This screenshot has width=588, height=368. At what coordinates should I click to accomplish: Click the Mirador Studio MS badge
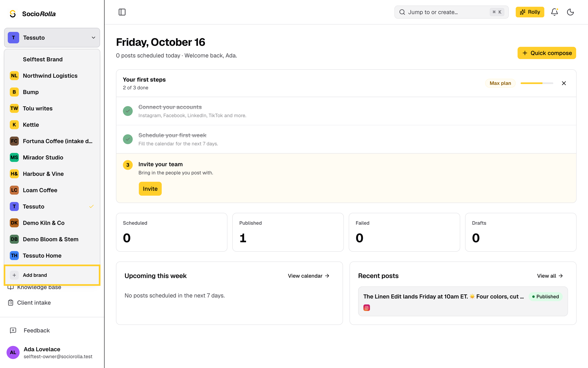[14, 157]
